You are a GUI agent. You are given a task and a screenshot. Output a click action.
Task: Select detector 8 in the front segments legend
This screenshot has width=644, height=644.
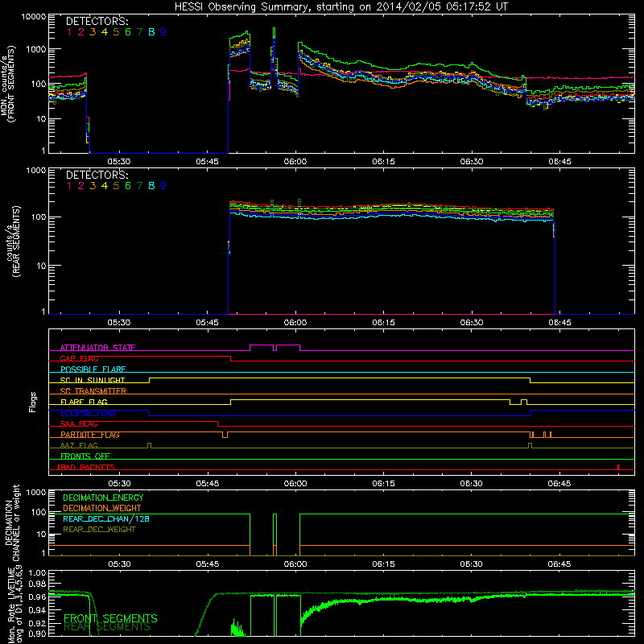(151, 32)
